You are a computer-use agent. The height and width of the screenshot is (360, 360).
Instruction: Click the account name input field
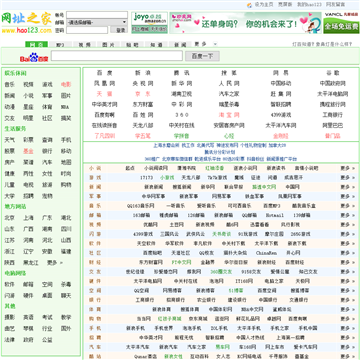coord(97,15)
